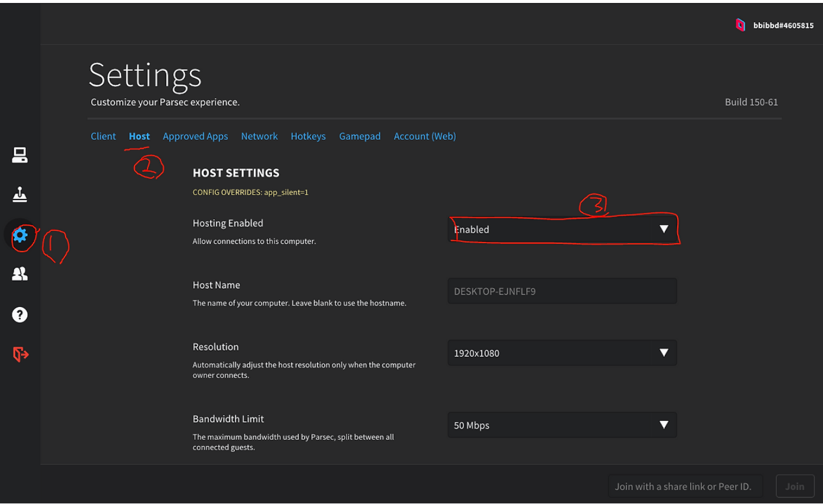Click the Hosting Enabled label
The image size is (823, 504).
228,223
